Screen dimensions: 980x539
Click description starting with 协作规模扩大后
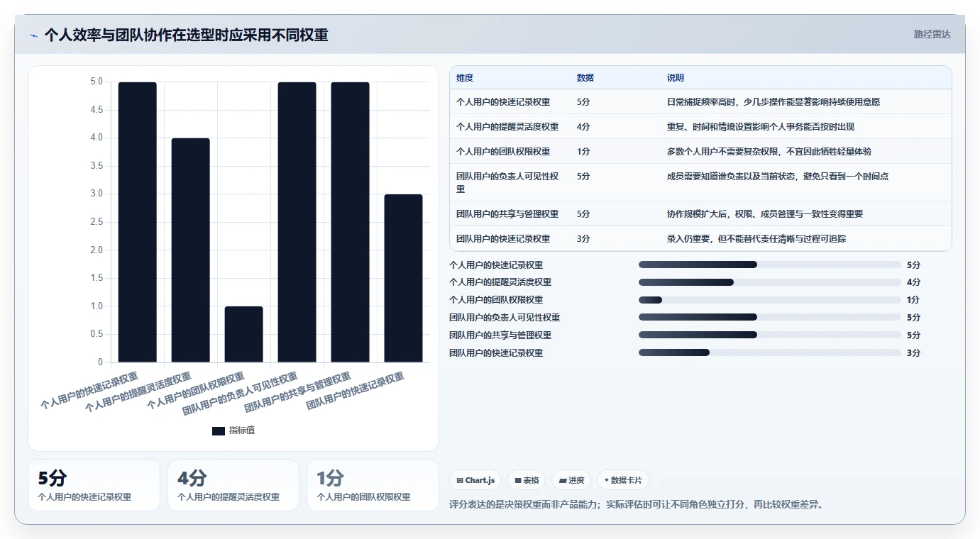[x=765, y=213]
